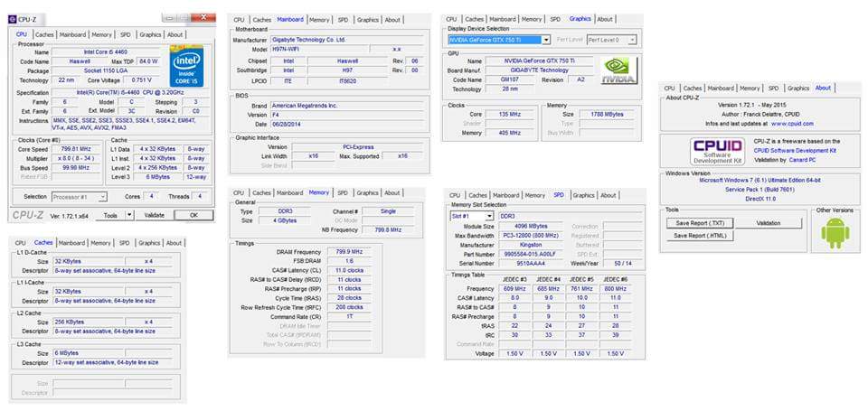868x411 pixels.
Task: Click the Package field 'Socket 1150 LGA'
Action: coord(106,71)
